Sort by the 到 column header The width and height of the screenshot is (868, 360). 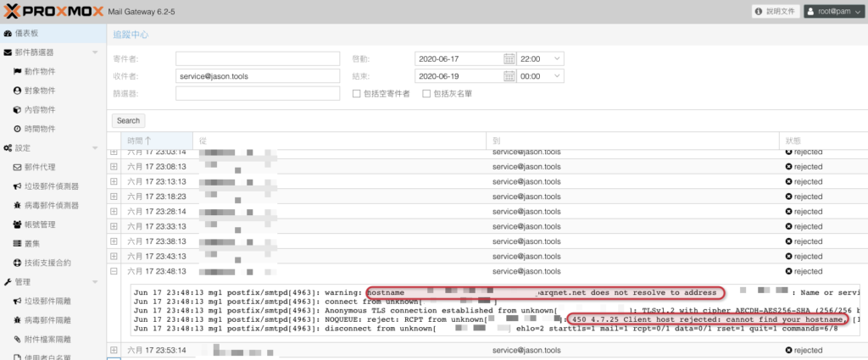632,141
